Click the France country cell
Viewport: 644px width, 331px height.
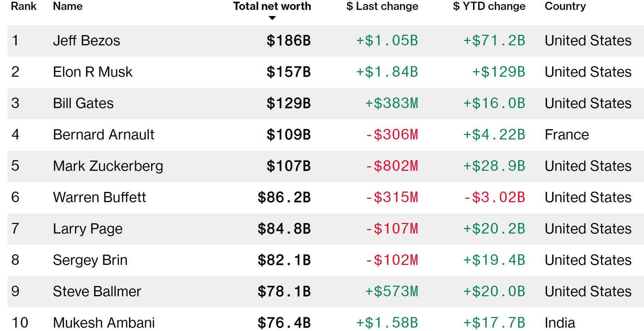pos(567,135)
